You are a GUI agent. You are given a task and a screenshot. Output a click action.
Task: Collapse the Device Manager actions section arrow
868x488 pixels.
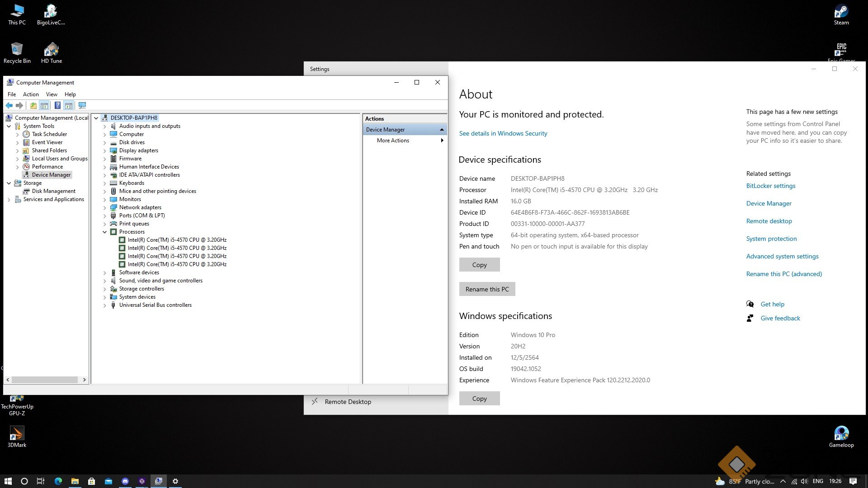pos(442,130)
